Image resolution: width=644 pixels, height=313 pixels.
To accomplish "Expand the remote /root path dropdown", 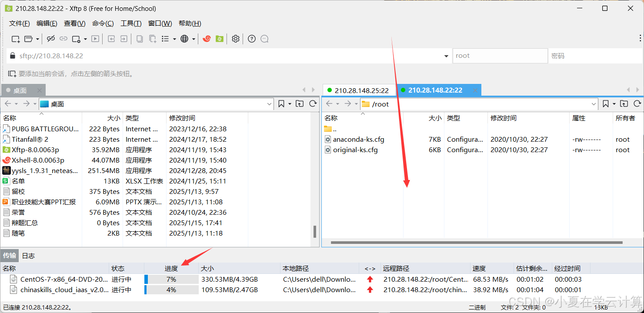I will click(x=594, y=104).
